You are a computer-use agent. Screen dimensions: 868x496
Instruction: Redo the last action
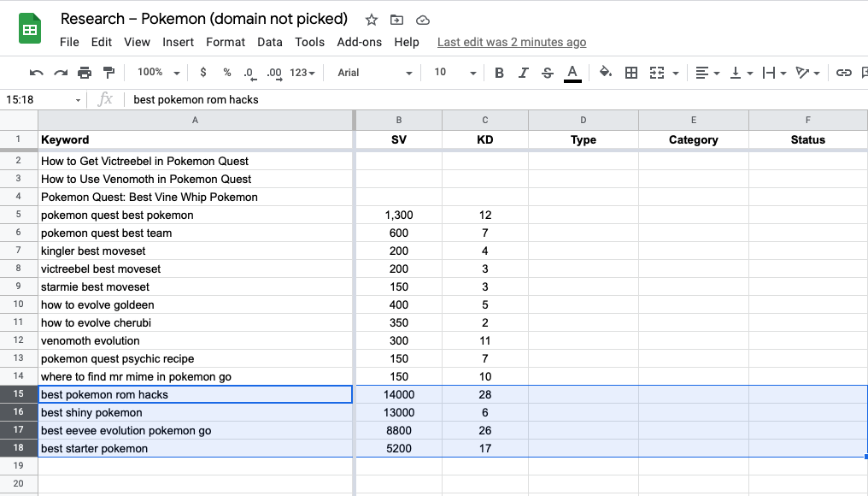61,73
